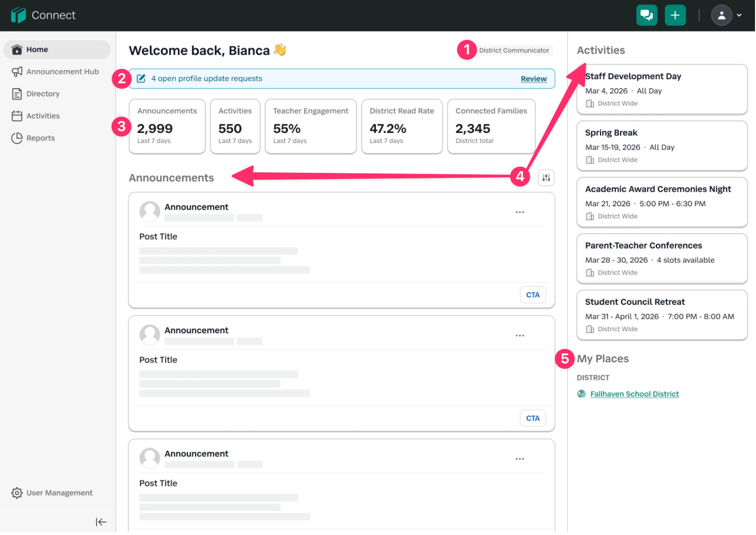
Task: Click building icon on Academic Award Ceremonies
Action: click(590, 217)
